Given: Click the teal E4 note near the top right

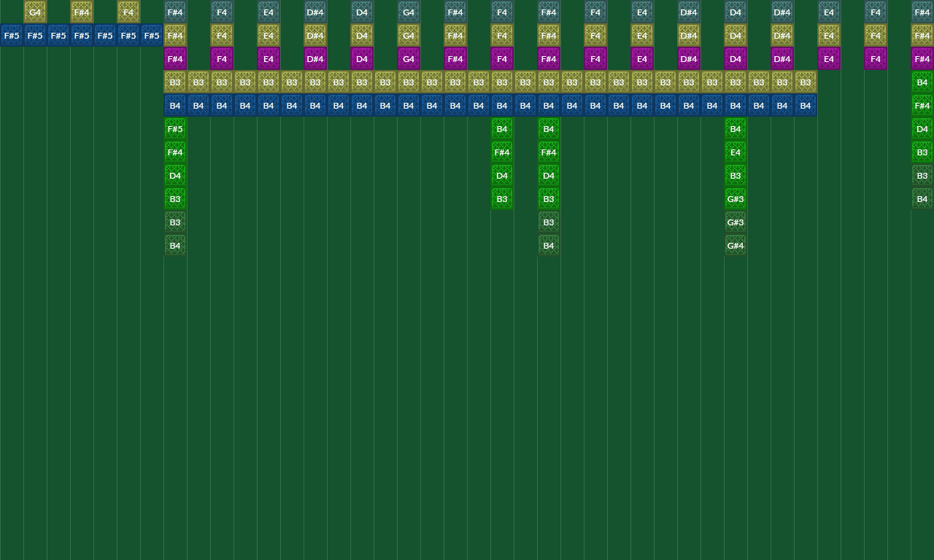Looking at the screenshot, I should (828, 12).
